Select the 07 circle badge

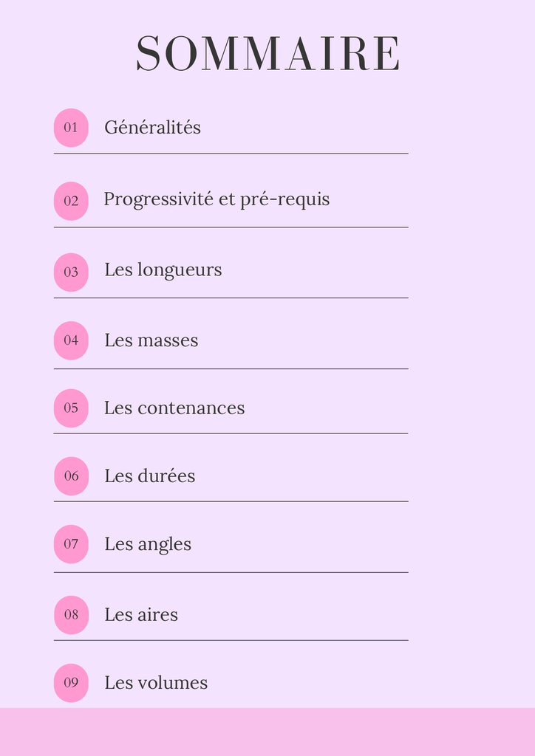coord(71,544)
